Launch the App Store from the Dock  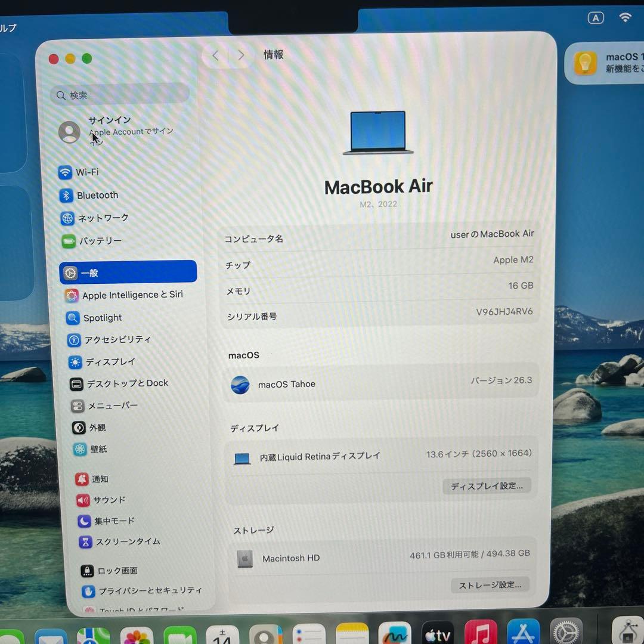tap(523, 634)
